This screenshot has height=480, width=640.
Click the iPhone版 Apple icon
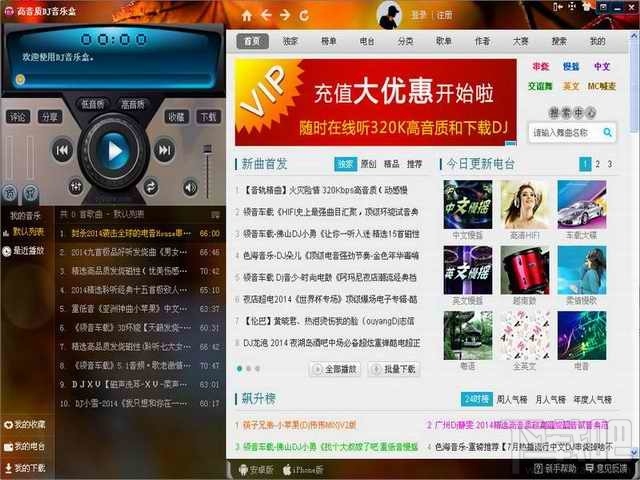click(x=287, y=469)
